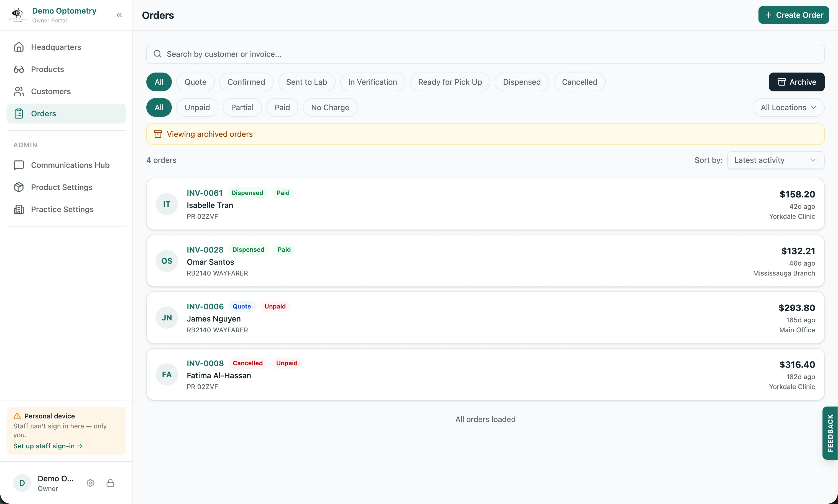Click the Create Order button
838x504 pixels.
[x=793, y=15]
